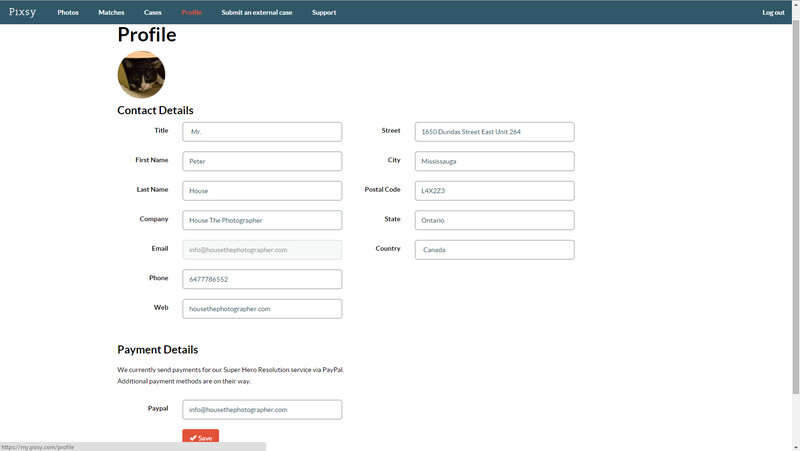The image size is (800, 451).
Task: Select the Profile nav item
Action: coord(191,12)
